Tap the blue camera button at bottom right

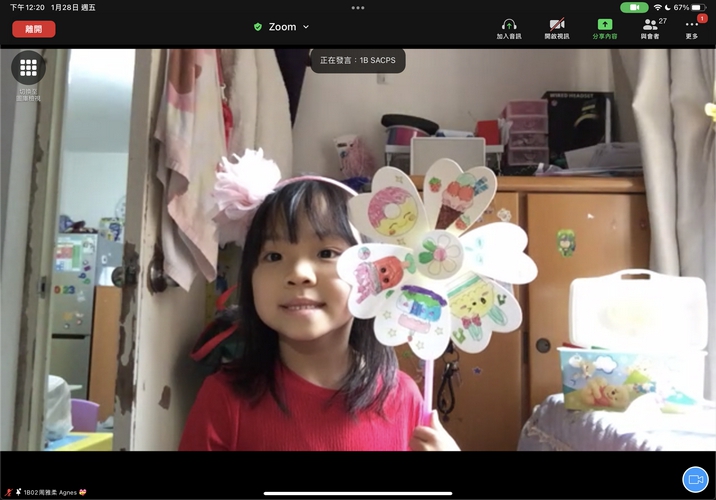click(694, 479)
